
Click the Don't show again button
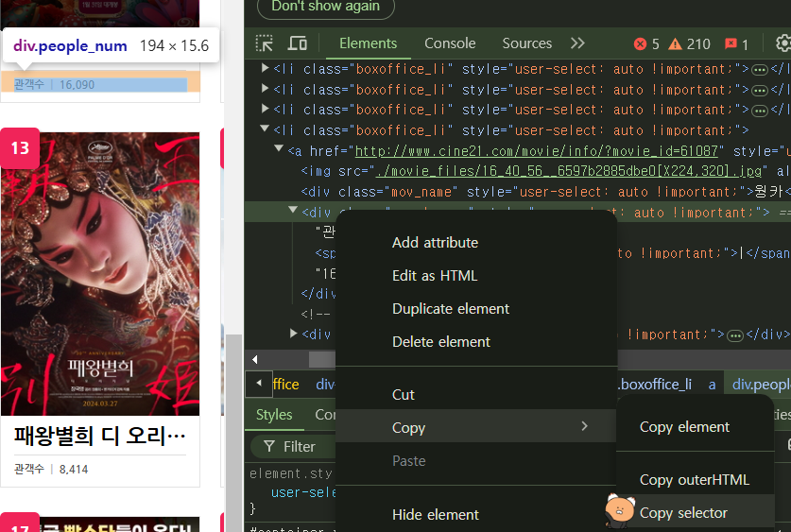coord(325,7)
